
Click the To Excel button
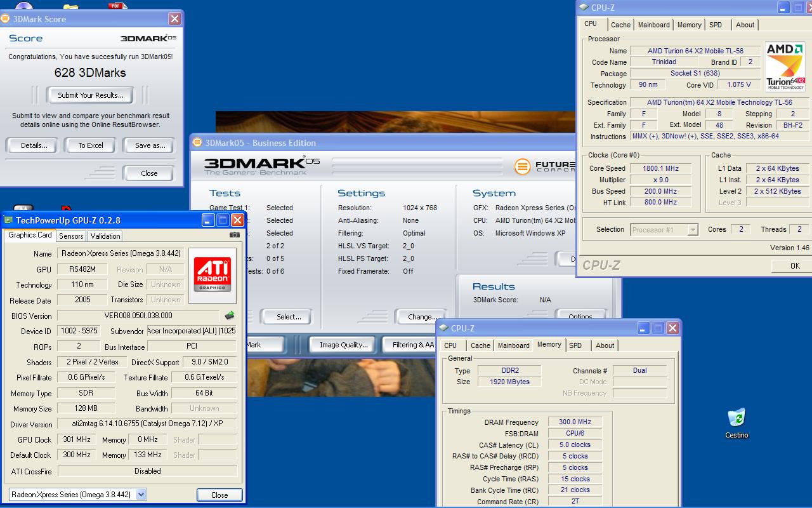coord(91,145)
